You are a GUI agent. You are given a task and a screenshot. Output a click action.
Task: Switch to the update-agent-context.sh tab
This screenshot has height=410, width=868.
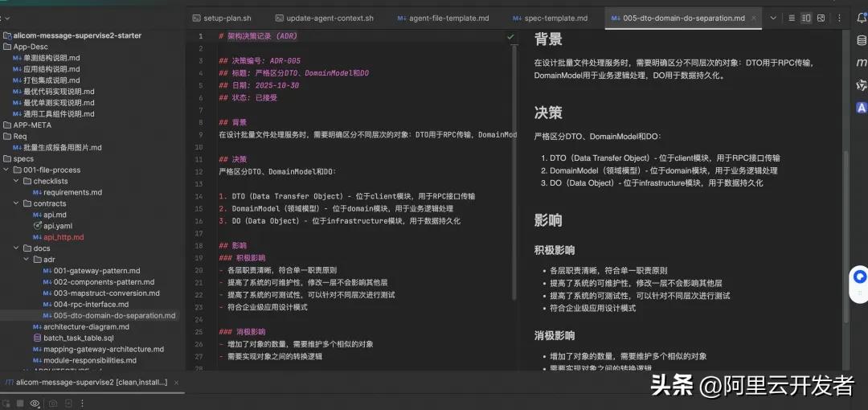pos(325,18)
